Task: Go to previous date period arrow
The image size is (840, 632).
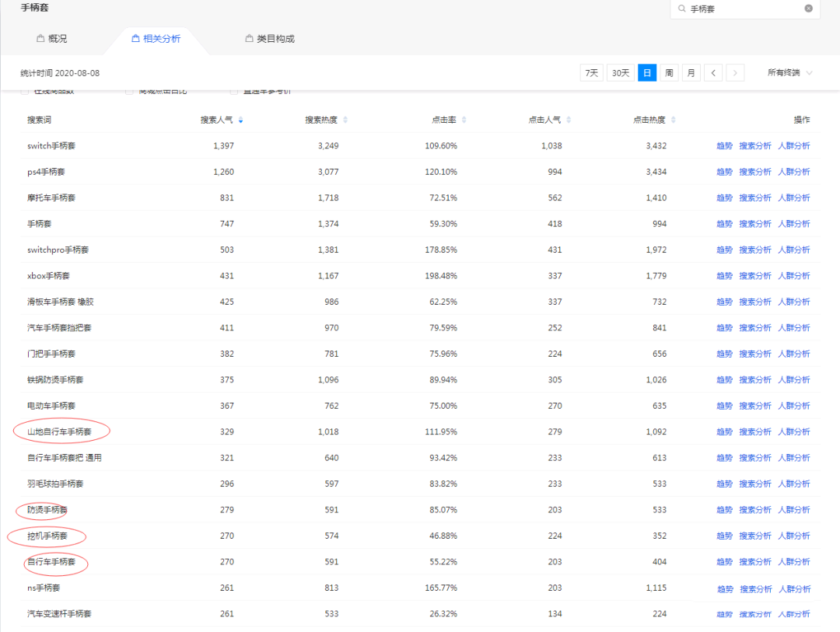Action: coord(713,73)
